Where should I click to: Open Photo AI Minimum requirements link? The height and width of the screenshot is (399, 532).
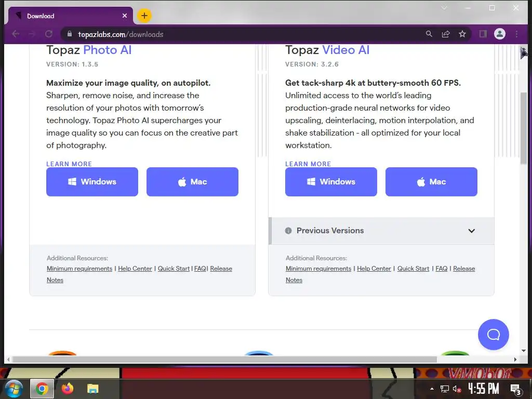coord(79,269)
